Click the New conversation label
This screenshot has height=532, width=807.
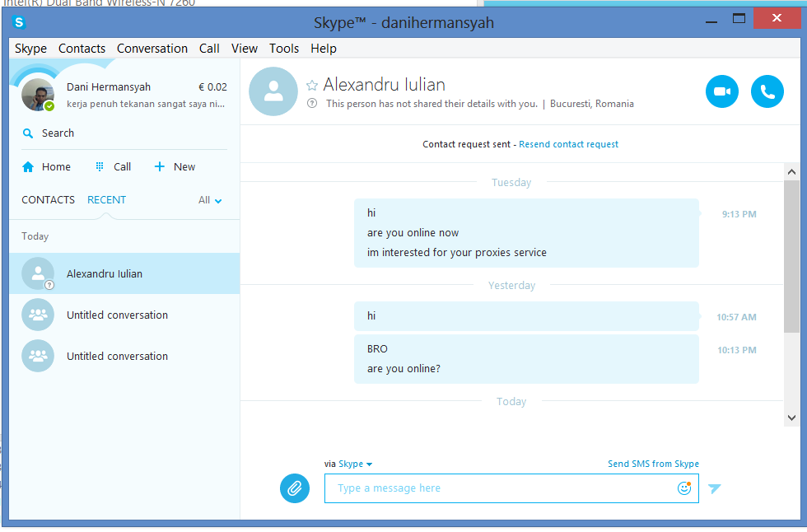(184, 166)
